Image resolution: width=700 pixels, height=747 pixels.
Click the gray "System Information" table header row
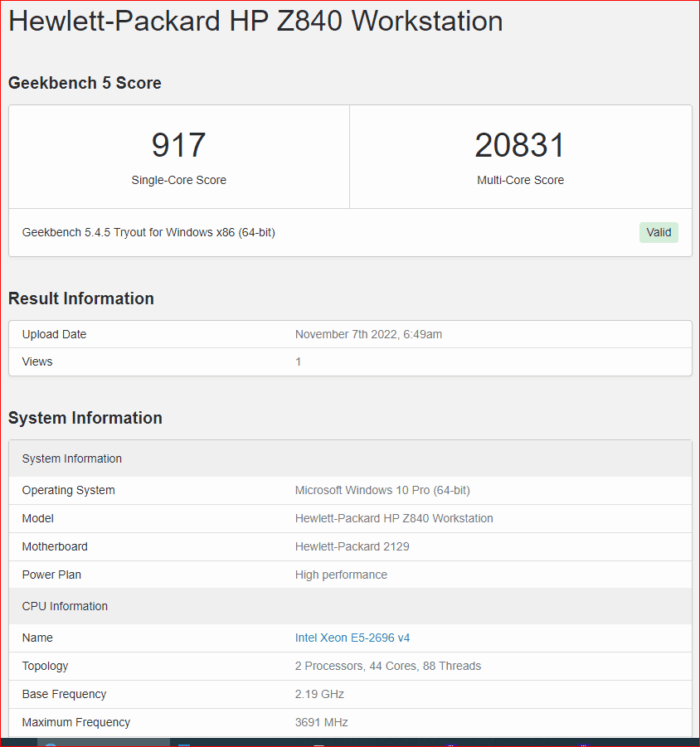(350, 458)
